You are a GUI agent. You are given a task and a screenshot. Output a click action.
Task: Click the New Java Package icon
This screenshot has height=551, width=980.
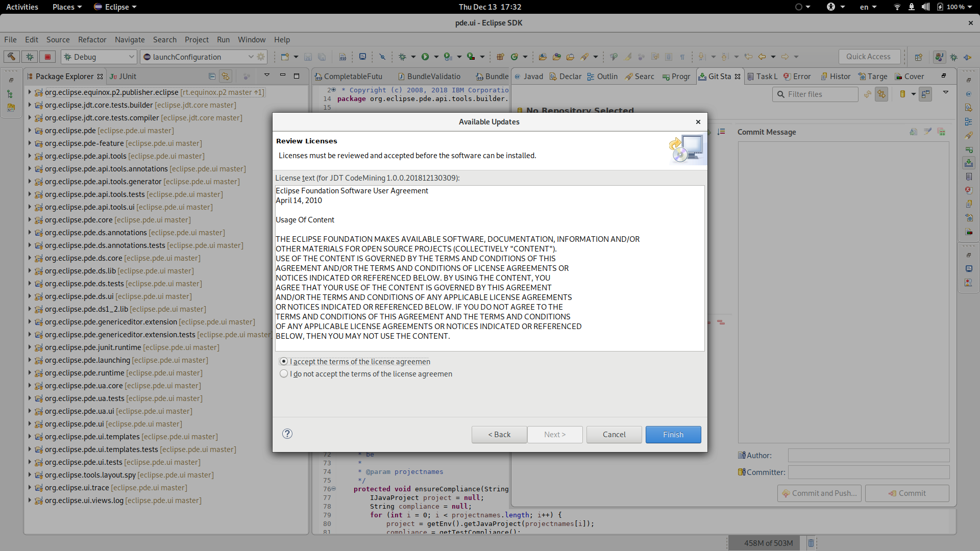pyautogui.click(x=500, y=57)
